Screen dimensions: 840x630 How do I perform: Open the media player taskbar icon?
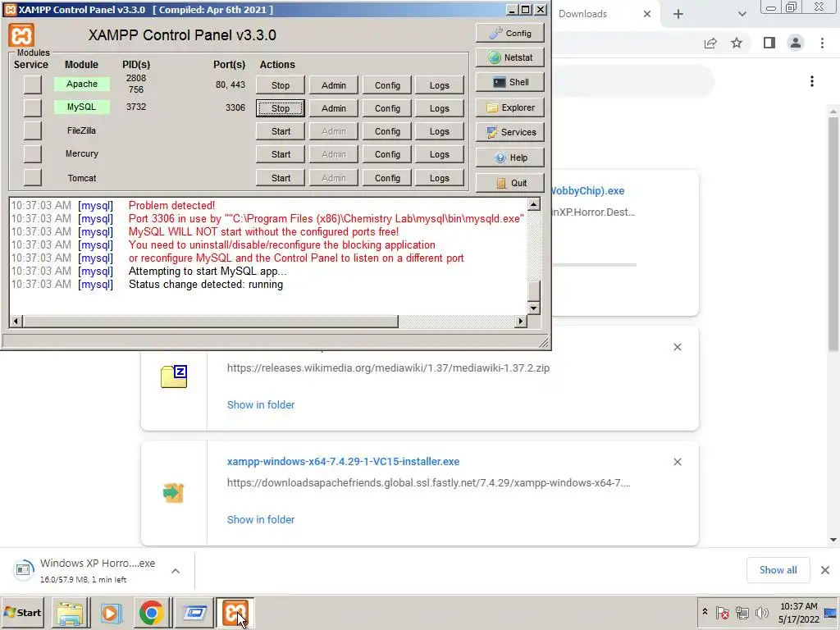pos(111,613)
